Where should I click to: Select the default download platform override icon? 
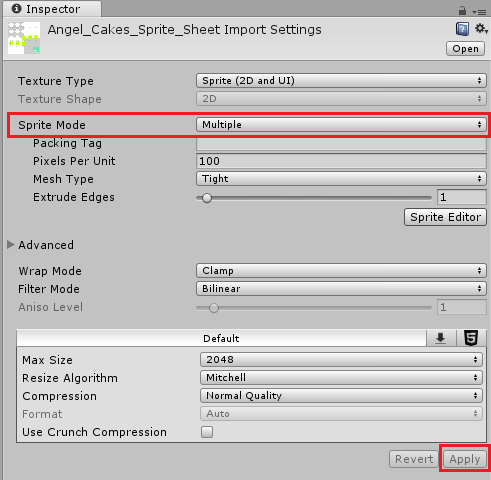[x=441, y=338]
